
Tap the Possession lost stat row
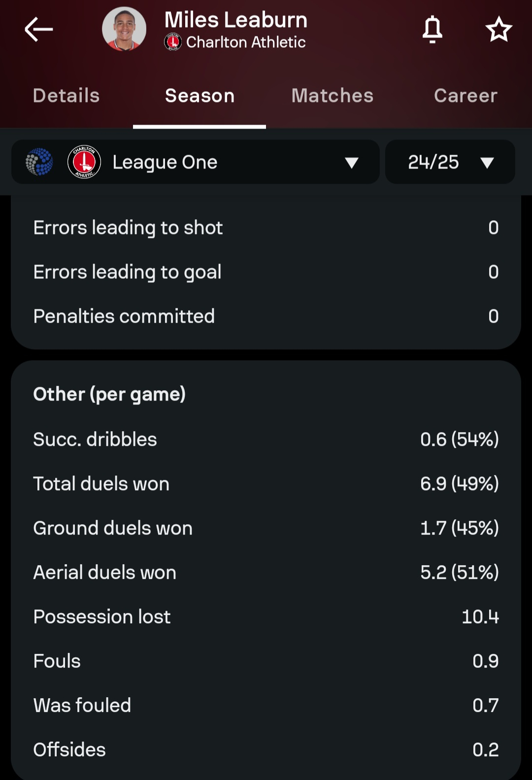(266, 616)
